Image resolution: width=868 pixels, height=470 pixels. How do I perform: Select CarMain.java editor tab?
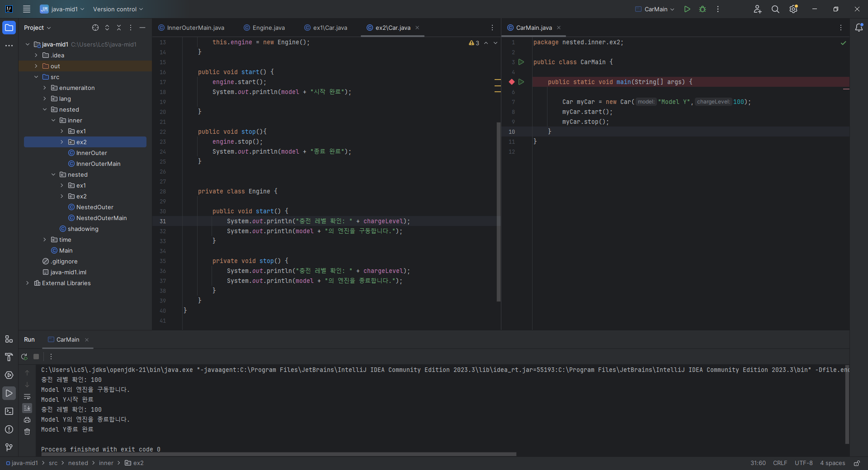533,28
